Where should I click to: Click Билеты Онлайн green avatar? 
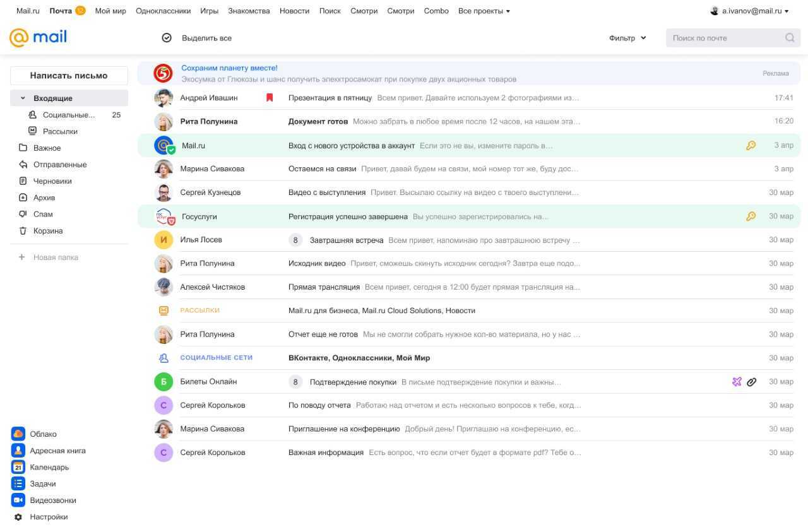(163, 382)
